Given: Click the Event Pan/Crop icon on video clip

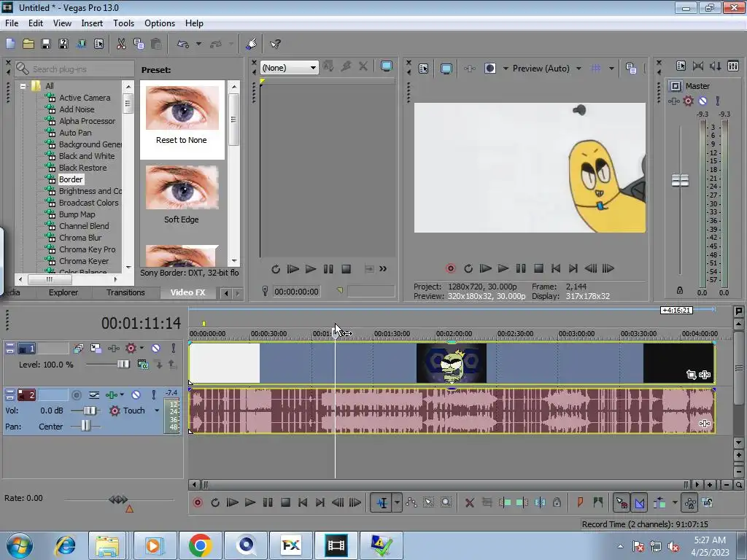Looking at the screenshot, I should pyautogui.click(x=692, y=375).
